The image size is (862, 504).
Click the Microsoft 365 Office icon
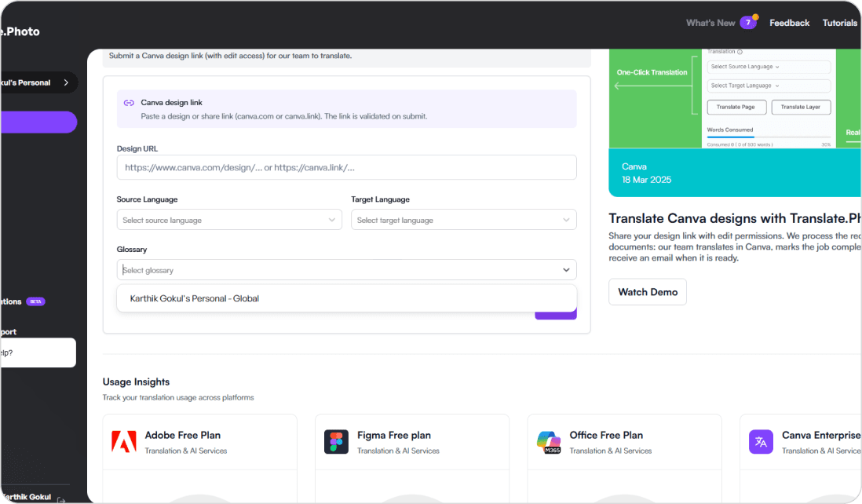[549, 442]
